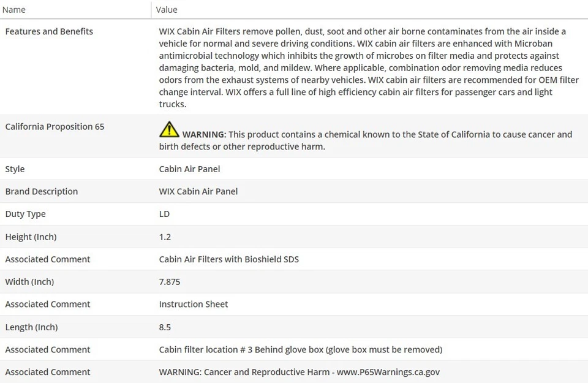This screenshot has width=588, height=383.
Task: Click the Cabin Air Panel style value
Action: coord(189,169)
